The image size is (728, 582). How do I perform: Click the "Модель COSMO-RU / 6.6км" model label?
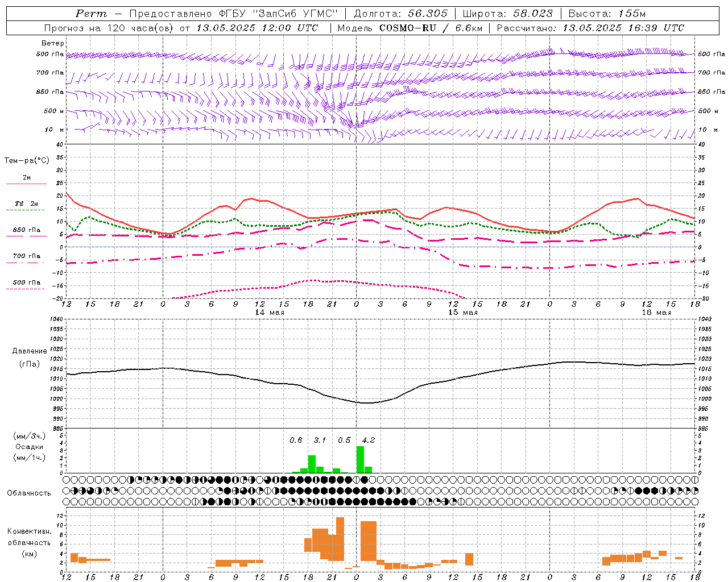(x=409, y=28)
